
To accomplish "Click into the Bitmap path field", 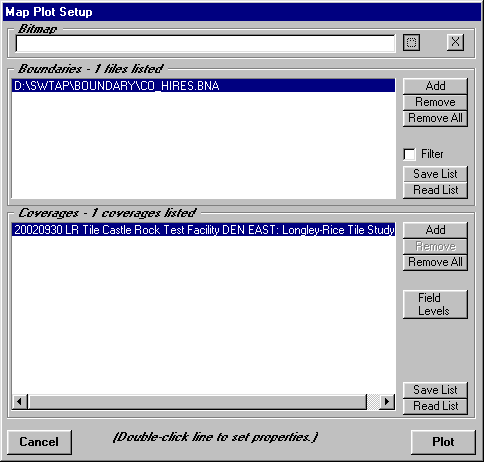I will click(x=205, y=44).
